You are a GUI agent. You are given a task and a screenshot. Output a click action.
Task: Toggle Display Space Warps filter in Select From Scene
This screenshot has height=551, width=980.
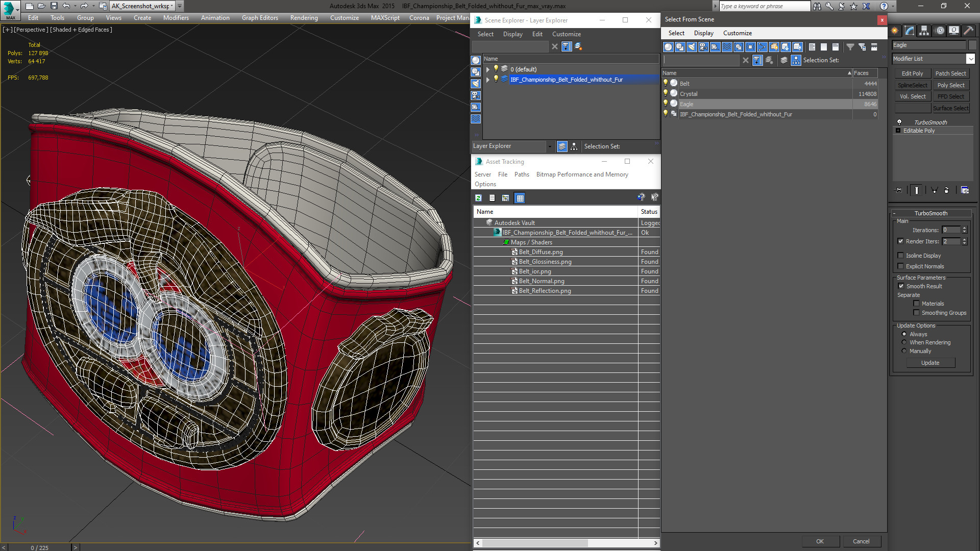pyautogui.click(x=727, y=47)
